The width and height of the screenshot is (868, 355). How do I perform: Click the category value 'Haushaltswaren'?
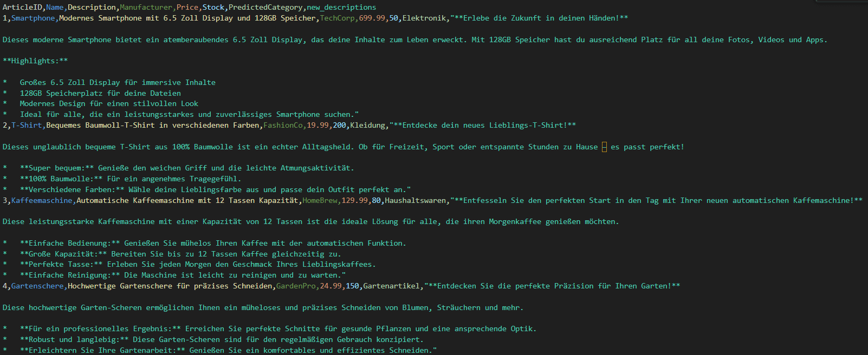pos(415,200)
